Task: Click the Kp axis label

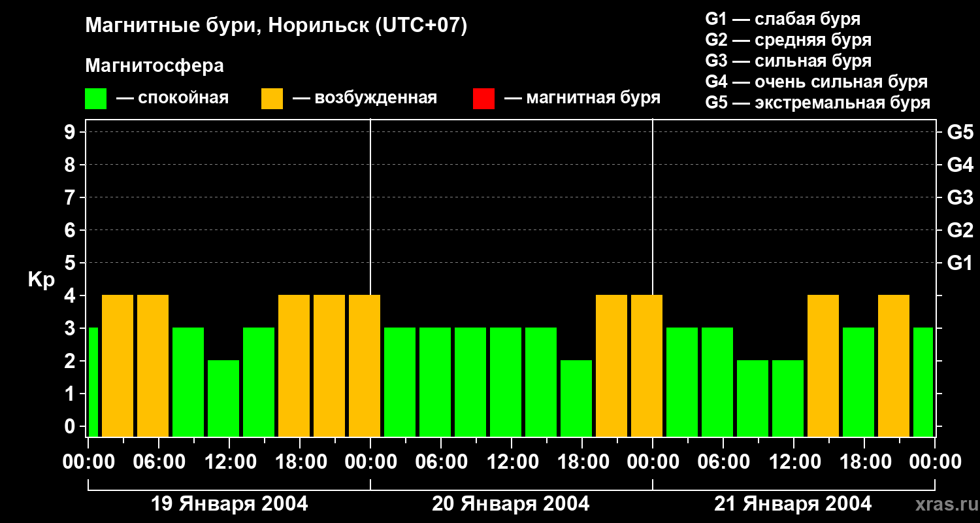Action: click(41, 280)
